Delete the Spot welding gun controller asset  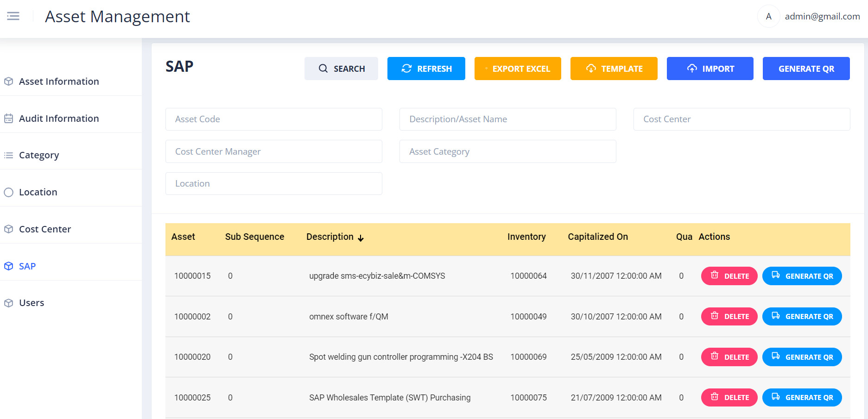729,357
